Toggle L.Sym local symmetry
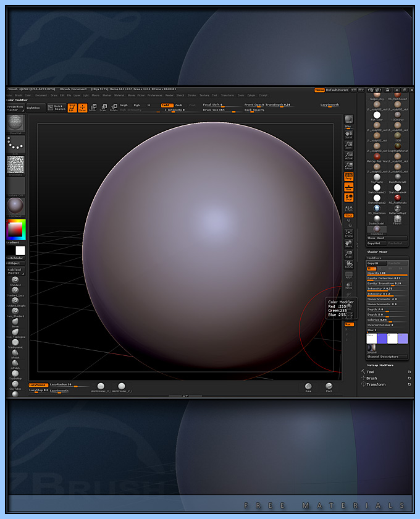Viewport: 420px width, 519px height. click(348, 209)
